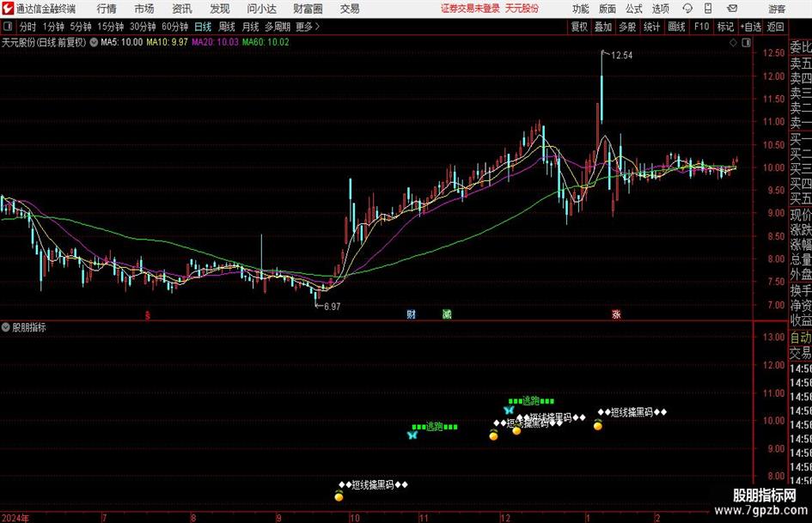The width and height of the screenshot is (812, 523).
Task: Click the 画线 drawing button
Action: pos(676,27)
